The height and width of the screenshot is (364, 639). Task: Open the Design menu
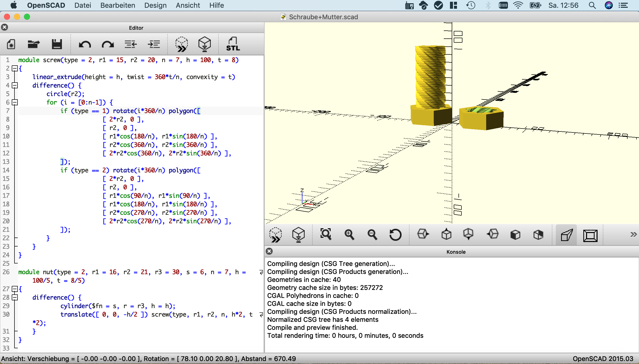155,5
